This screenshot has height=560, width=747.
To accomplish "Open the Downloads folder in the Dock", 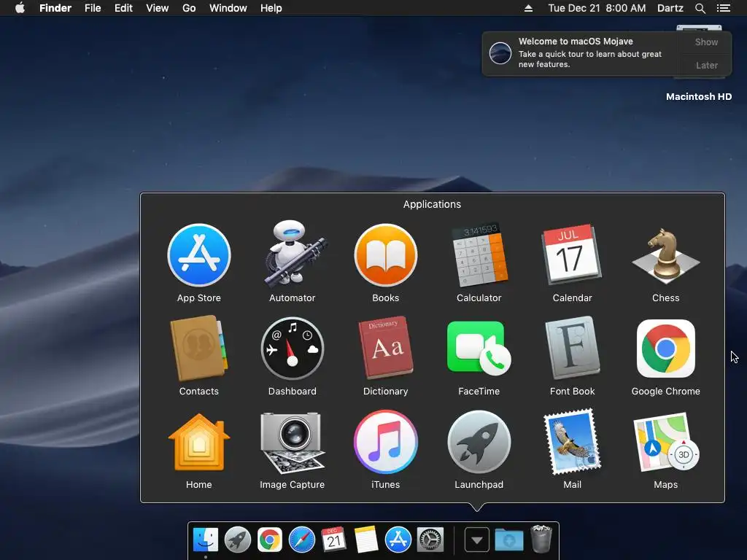I will pyautogui.click(x=508, y=540).
